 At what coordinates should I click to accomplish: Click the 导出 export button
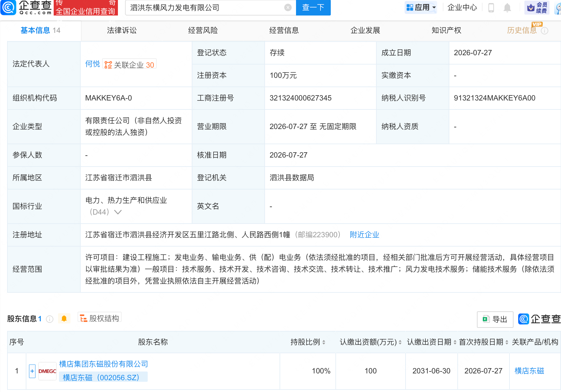point(495,319)
